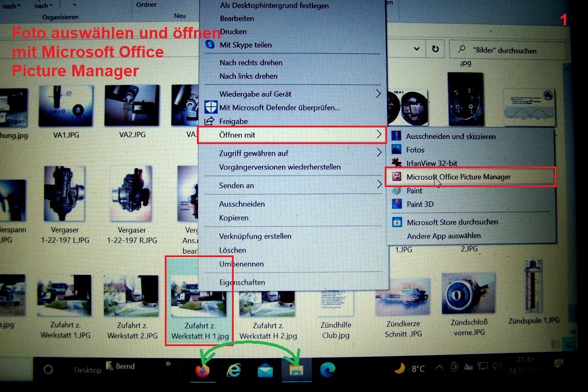Open Microsoft Edge from taskbar
The image size is (588, 392).
(327, 370)
